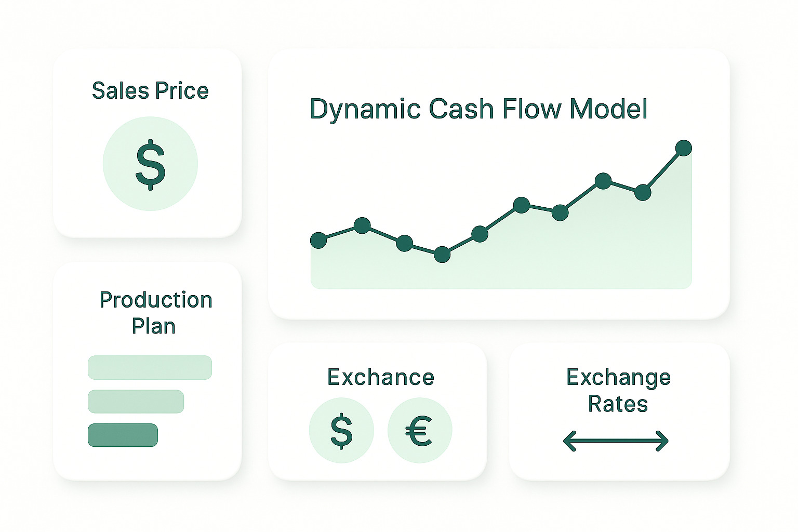The width and height of the screenshot is (798, 532).
Task: Select the longest Production Plan bar
Action: [x=150, y=368]
